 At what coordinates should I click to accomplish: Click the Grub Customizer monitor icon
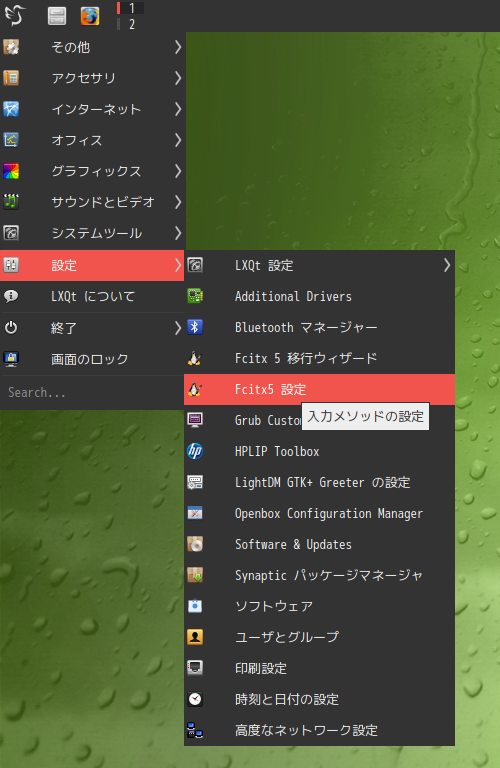click(195, 420)
